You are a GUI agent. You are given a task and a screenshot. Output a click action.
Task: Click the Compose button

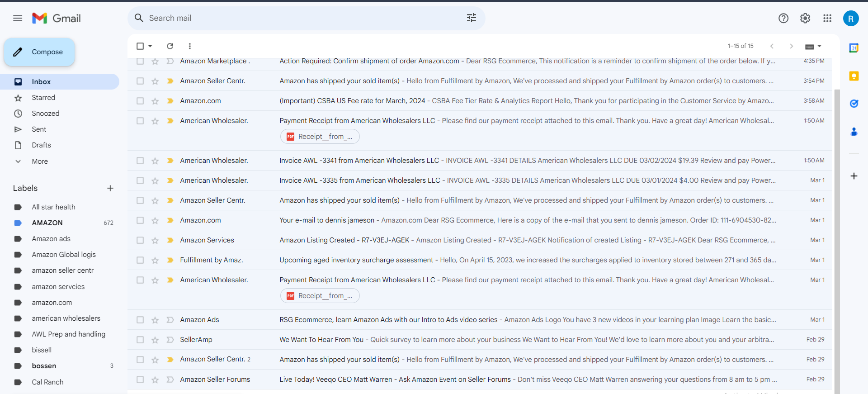pos(40,52)
